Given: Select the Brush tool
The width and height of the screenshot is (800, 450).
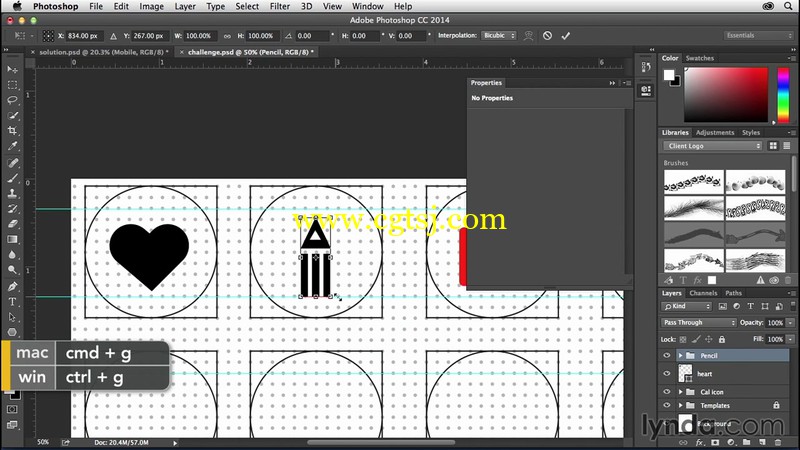Looking at the screenshot, I should (12, 178).
